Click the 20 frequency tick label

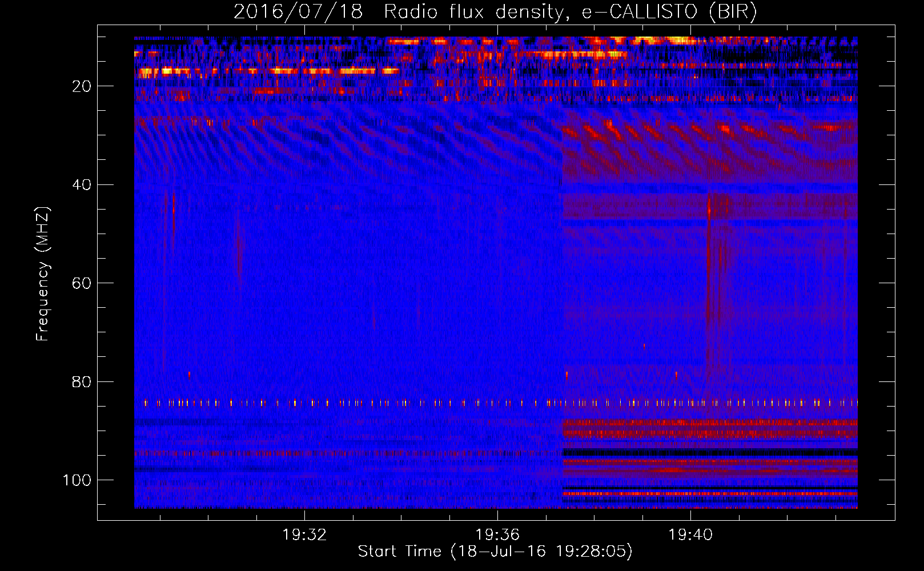pos(82,86)
